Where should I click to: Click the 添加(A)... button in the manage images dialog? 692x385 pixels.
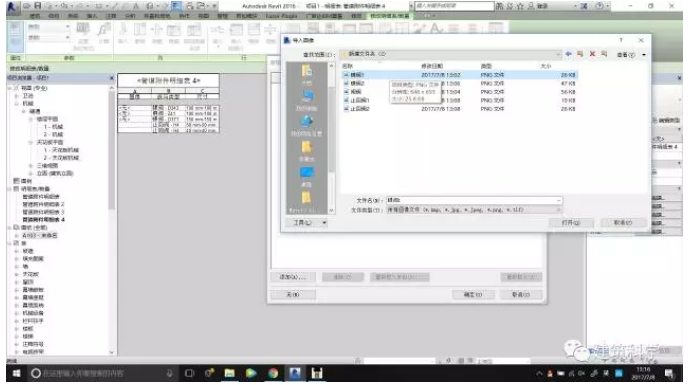pyautogui.click(x=293, y=277)
